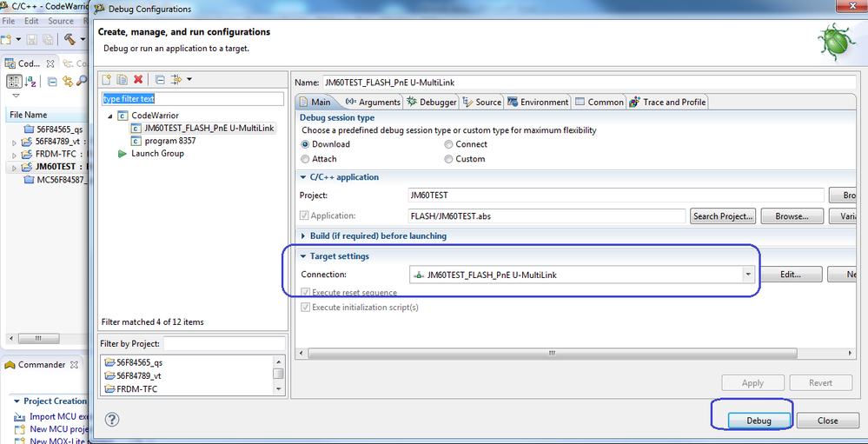Open the Source menu
868x444 pixels.
coord(60,21)
